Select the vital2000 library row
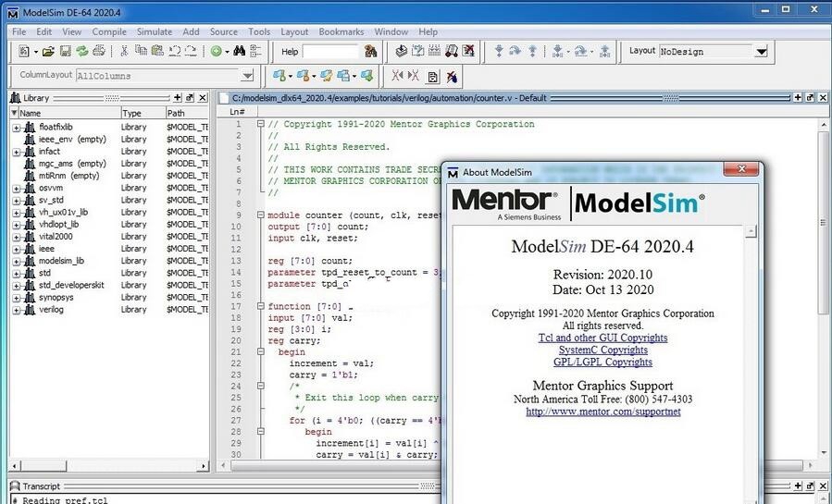This screenshot has width=832, height=504. coord(56,237)
